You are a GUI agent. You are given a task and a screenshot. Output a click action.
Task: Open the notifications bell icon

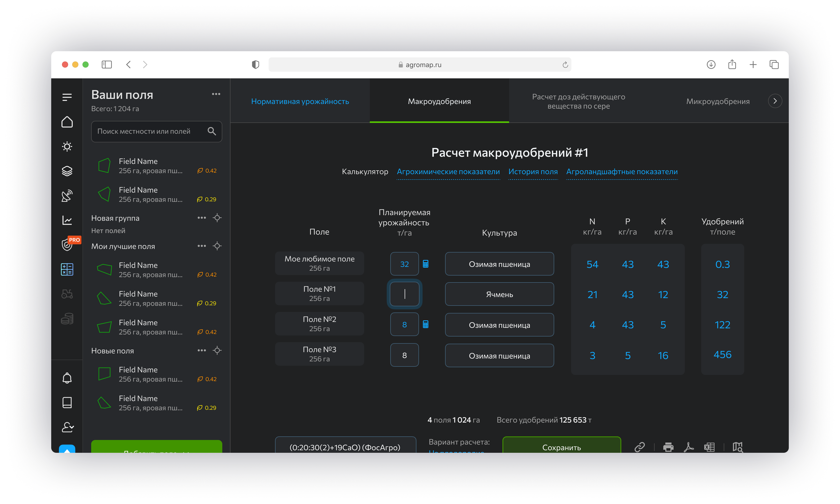(67, 378)
